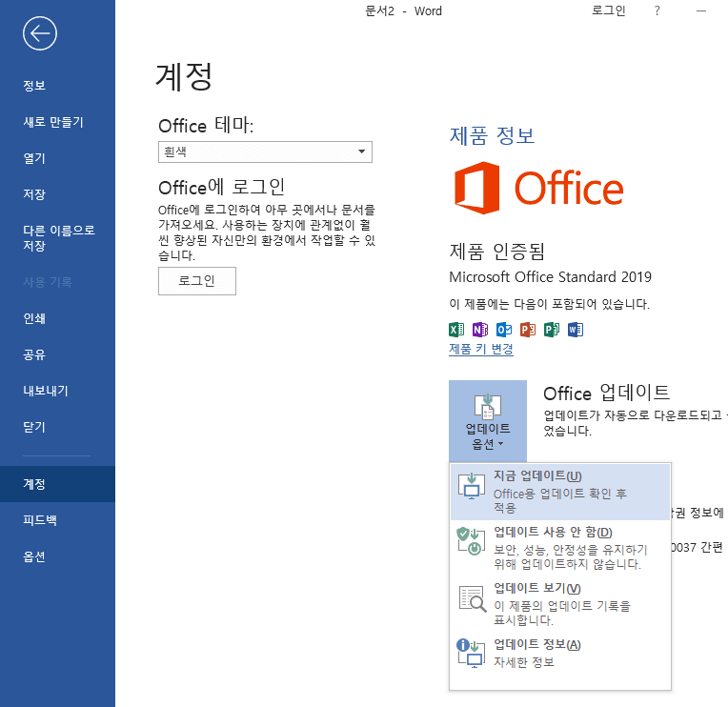Click the Microsoft Office Standard 2019 text
The image size is (728, 707).
(x=550, y=276)
